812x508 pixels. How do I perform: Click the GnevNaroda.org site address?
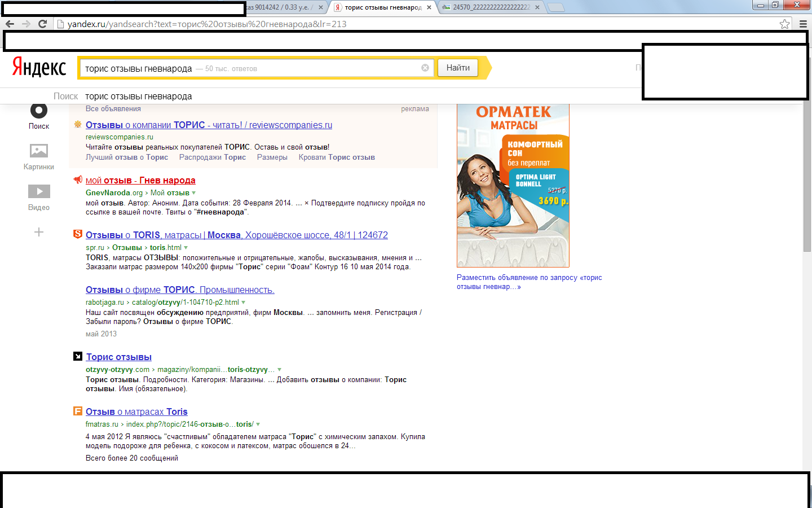point(114,193)
